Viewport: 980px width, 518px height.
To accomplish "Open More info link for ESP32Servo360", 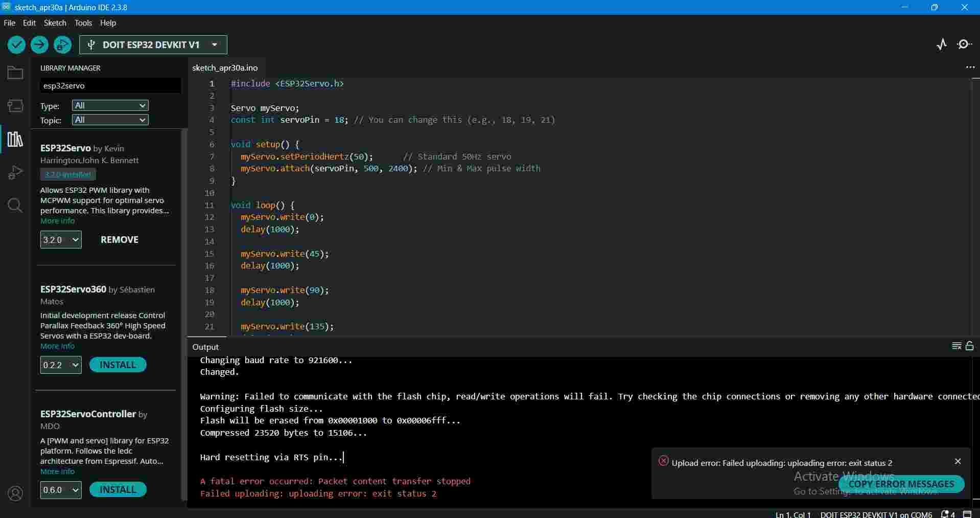I will tap(57, 346).
